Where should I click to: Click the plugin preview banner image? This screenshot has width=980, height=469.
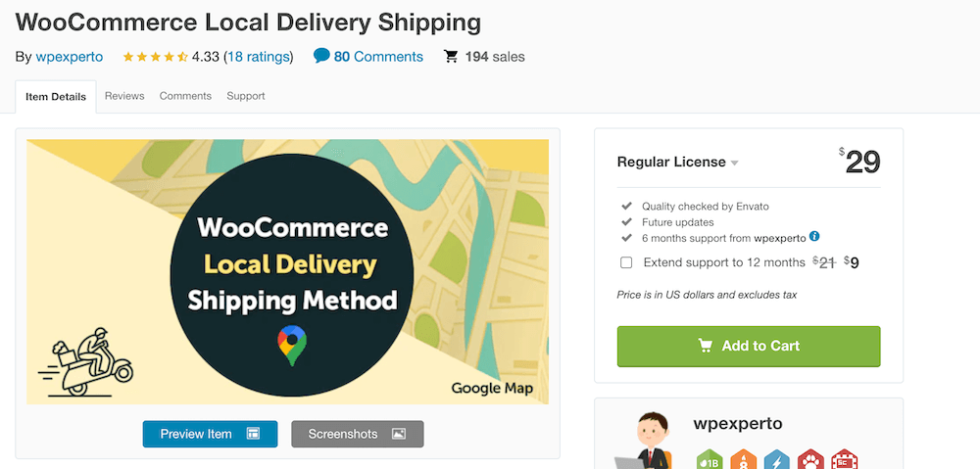[x=287, y=271]
